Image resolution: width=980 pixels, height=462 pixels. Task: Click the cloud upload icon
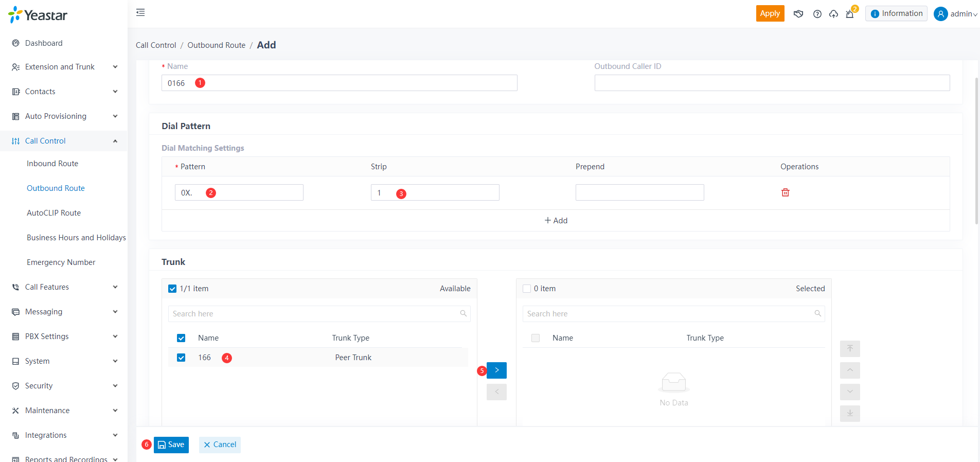(x=833, y=14)
